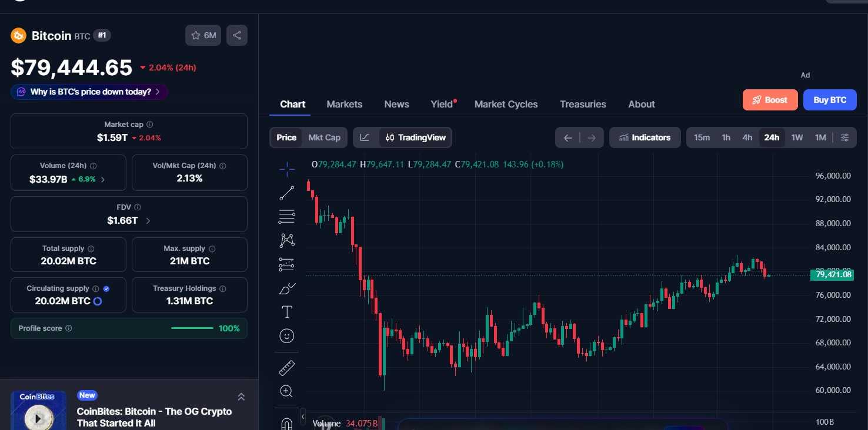
Task: Set chart interval to 1W
Action: coord(797,137)
